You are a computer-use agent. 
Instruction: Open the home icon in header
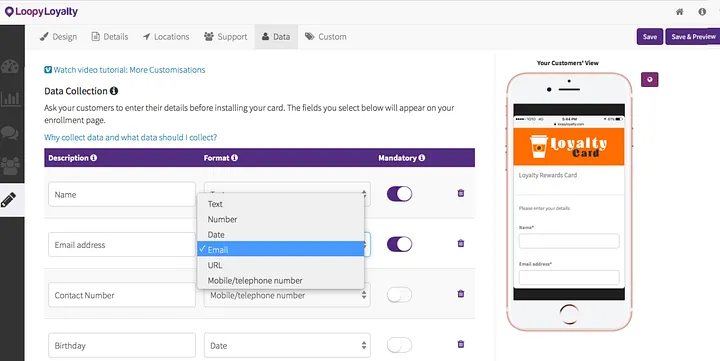680,12
